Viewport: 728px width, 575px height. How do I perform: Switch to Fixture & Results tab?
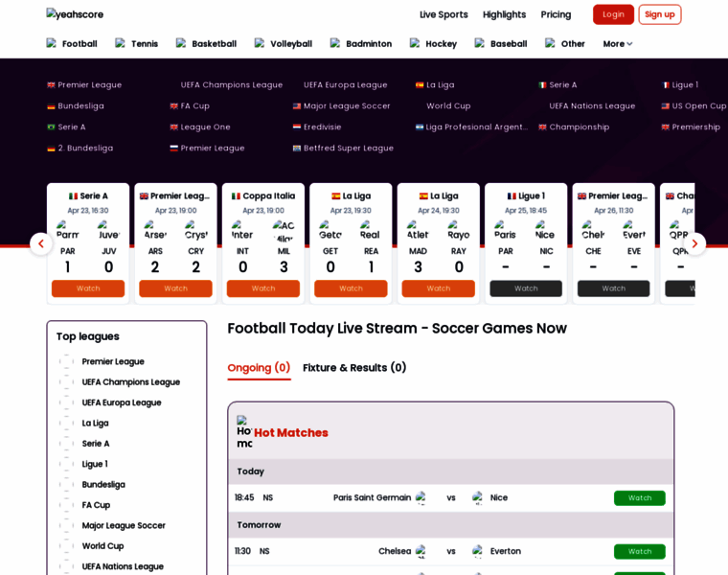click(x=354, y=368)
